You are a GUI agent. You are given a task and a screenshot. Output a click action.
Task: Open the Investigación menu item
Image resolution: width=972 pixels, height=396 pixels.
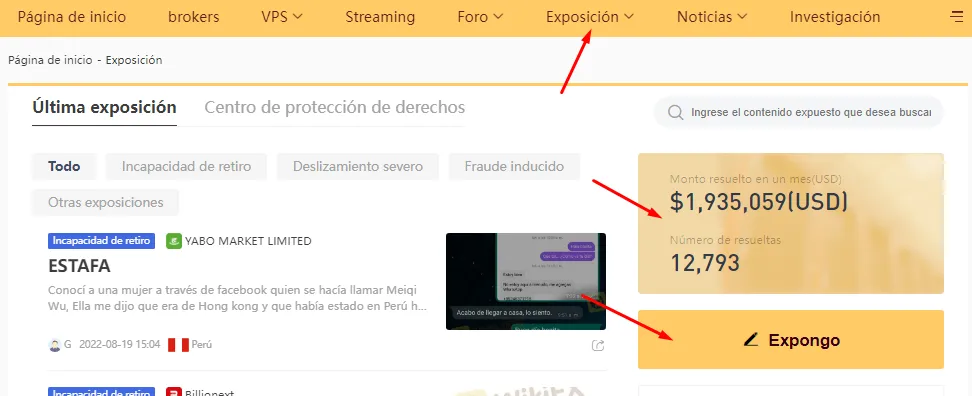[835, 17]
